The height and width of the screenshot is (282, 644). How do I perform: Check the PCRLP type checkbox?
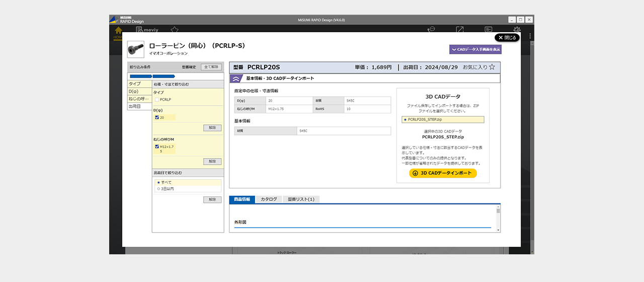[x=157, y=100]
